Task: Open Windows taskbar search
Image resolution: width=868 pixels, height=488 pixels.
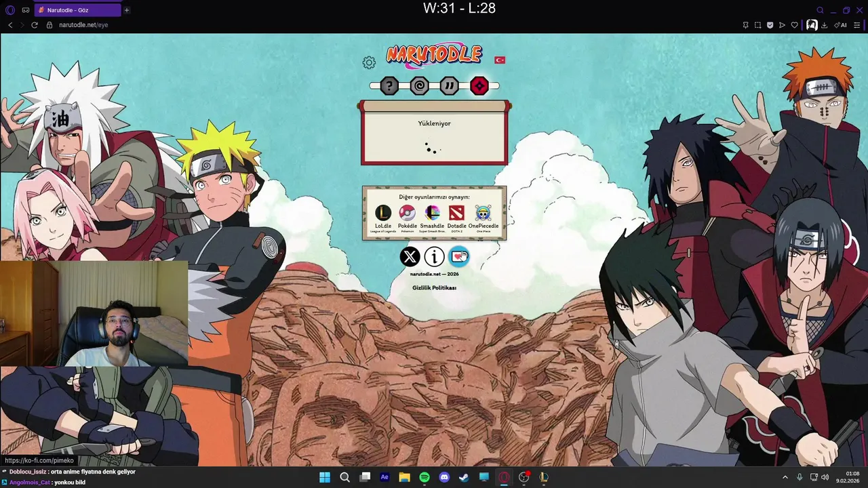Action: (x=344, y=477)
